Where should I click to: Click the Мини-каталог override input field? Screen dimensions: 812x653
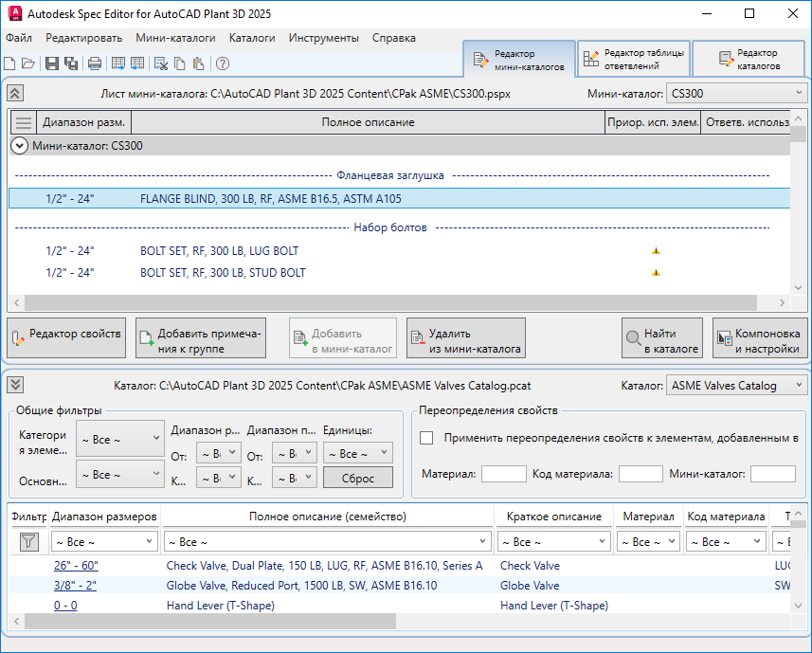tap(773, 474)
